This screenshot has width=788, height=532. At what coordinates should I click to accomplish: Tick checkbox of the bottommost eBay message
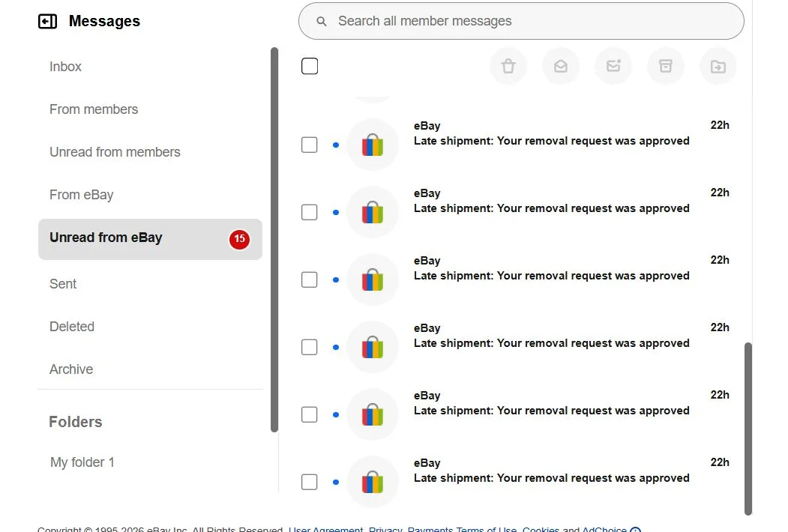pyautogui.click(x=310, y=482)
